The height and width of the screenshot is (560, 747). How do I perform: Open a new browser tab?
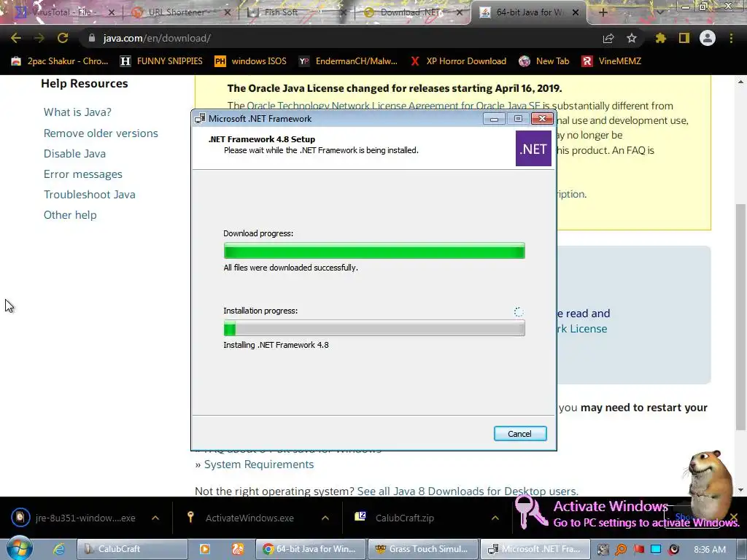(603, 12)
